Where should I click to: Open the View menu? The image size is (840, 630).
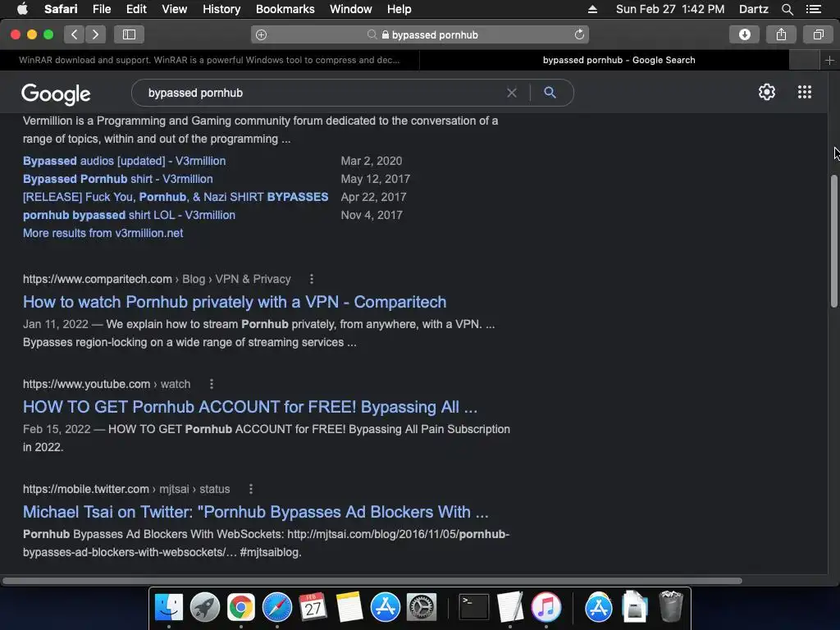174,9
